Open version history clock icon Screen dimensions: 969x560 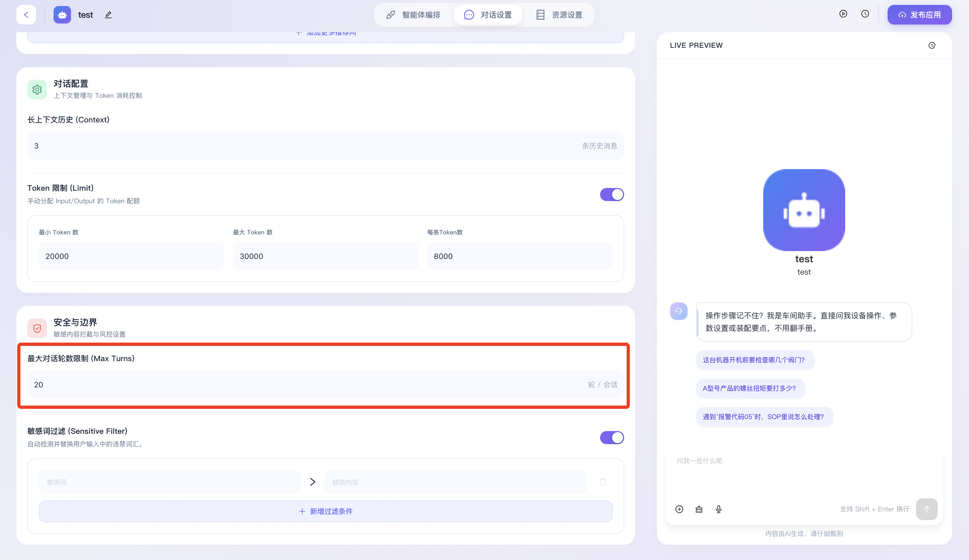(865, 14)
